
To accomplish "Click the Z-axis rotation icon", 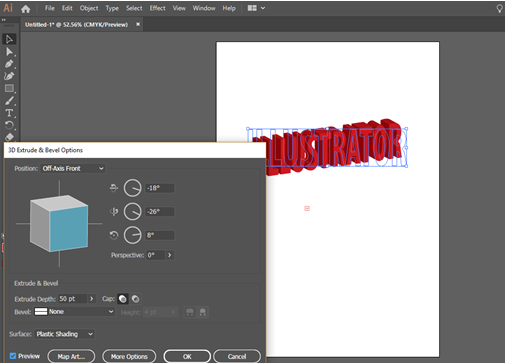I will tap(114, 235).
